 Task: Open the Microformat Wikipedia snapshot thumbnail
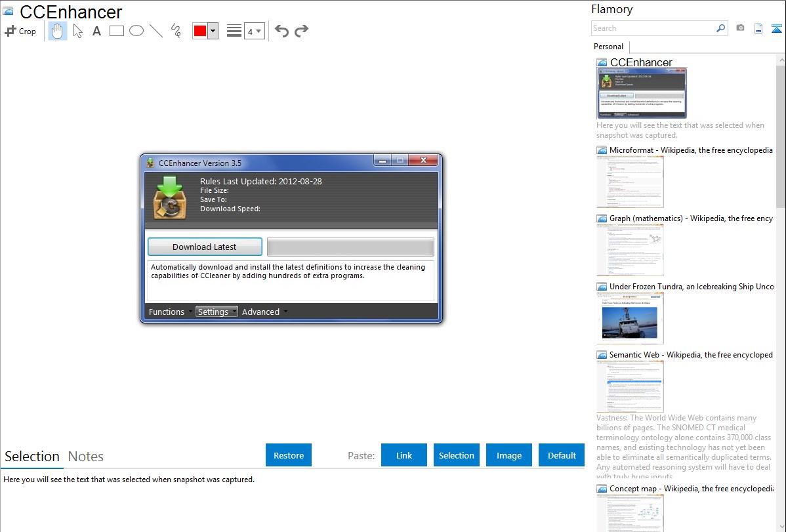coord(630,182)
